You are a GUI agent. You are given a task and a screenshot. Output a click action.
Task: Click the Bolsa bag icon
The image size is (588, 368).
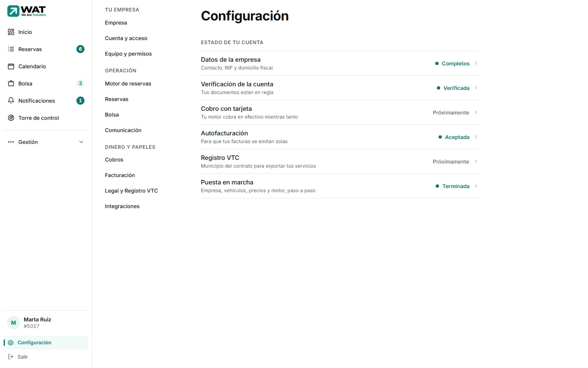click(x=11, y=83)
